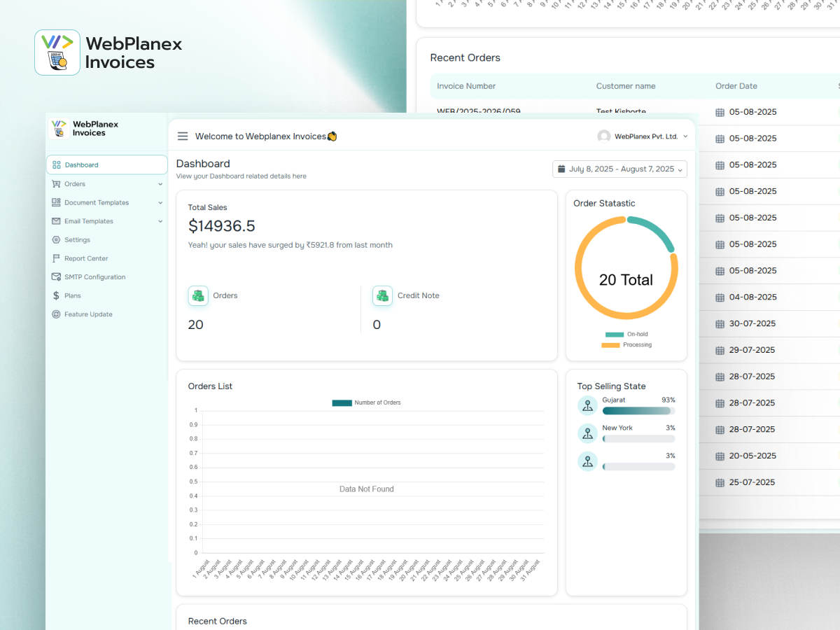Toggle the Number of Orders chart legend
This screenshot has width=840, height=630.
click(x=366, y=402)
